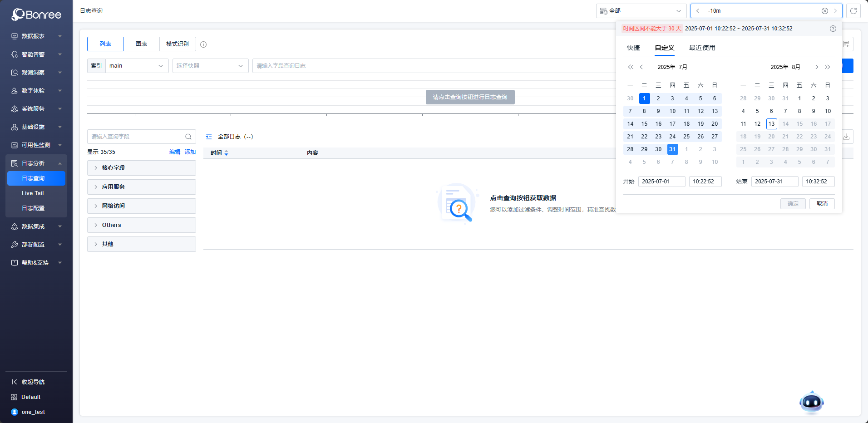The height and width of the screenshot is (423, 868).
Task: Click the 取消 button in date picker
Action: coord(822,204)
